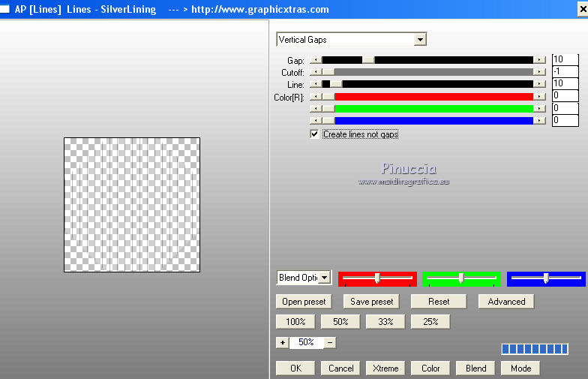This screenshot has height=379, width=588.
Task: Reset the filter settings
Action: (x=439, y=302)
